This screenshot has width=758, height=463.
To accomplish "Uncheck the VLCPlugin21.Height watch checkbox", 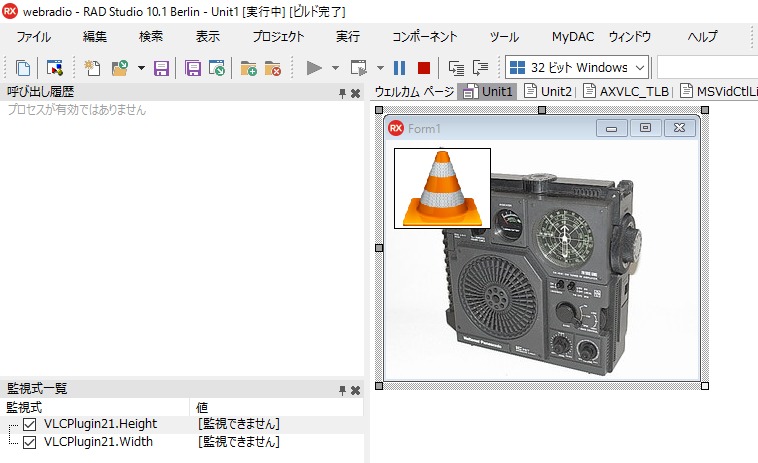I will [x=29, y=424].
